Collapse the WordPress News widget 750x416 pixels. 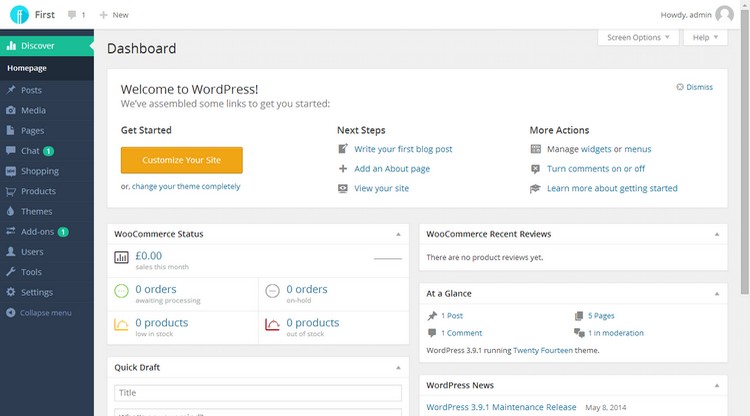717,386
